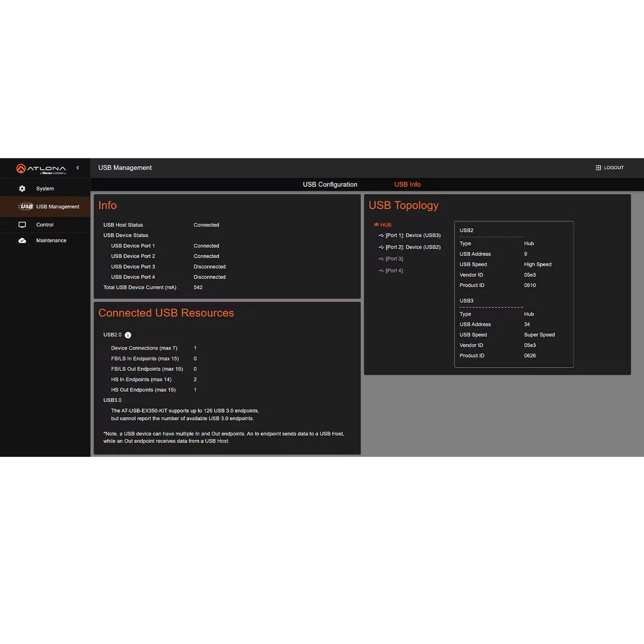The image size is (644, 644).
Task: Click the Atlona logo icon
Action: 21,169
